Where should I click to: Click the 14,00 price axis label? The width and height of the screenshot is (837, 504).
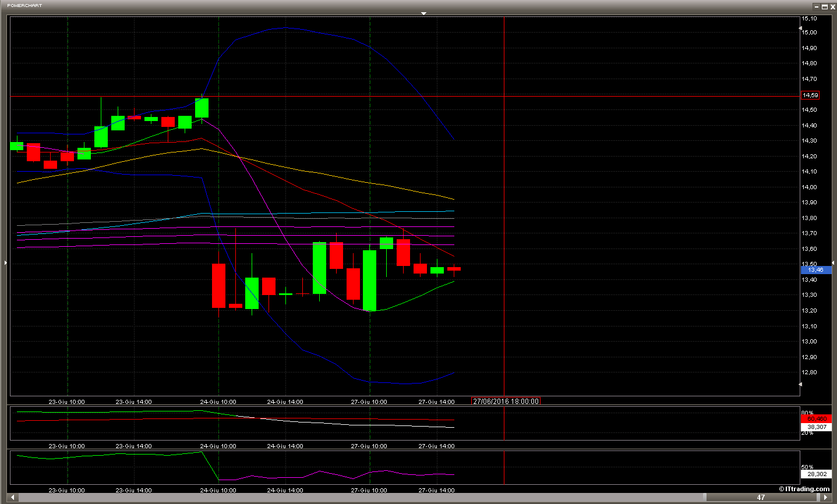tap(809, 187)
